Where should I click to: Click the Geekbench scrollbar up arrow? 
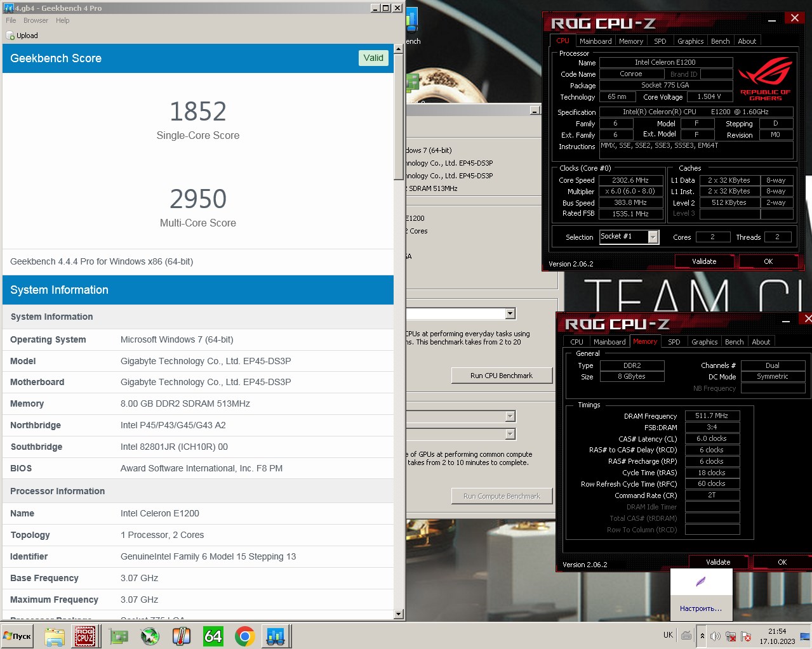click(399, 48)
